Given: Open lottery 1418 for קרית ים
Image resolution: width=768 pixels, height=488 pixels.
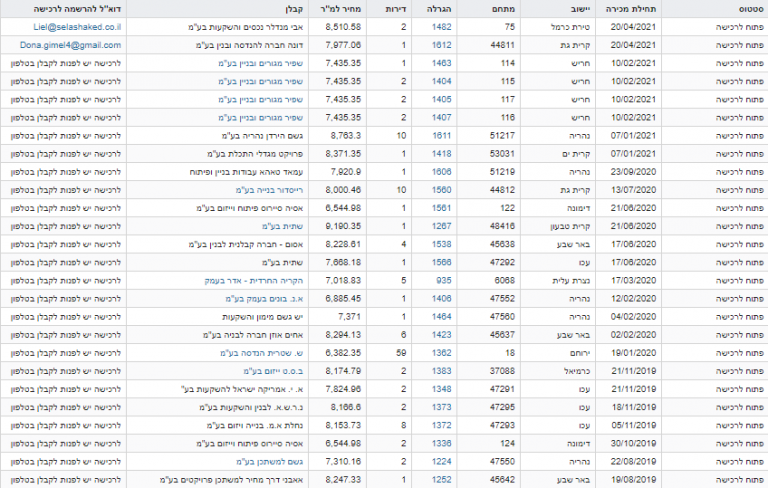Looking at the screenshot, I should [x=441, y=153].
